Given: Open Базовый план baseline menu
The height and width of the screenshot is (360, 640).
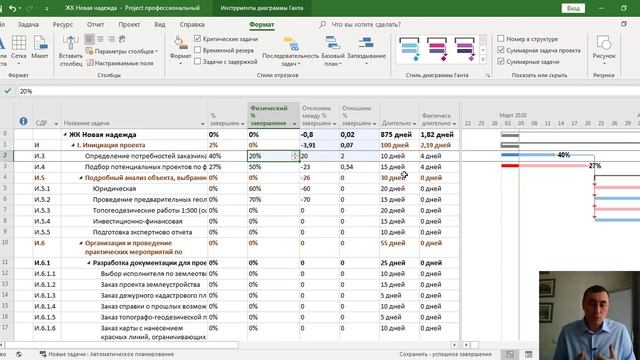Looking at the screenshot, I should (x=333, y=51).
